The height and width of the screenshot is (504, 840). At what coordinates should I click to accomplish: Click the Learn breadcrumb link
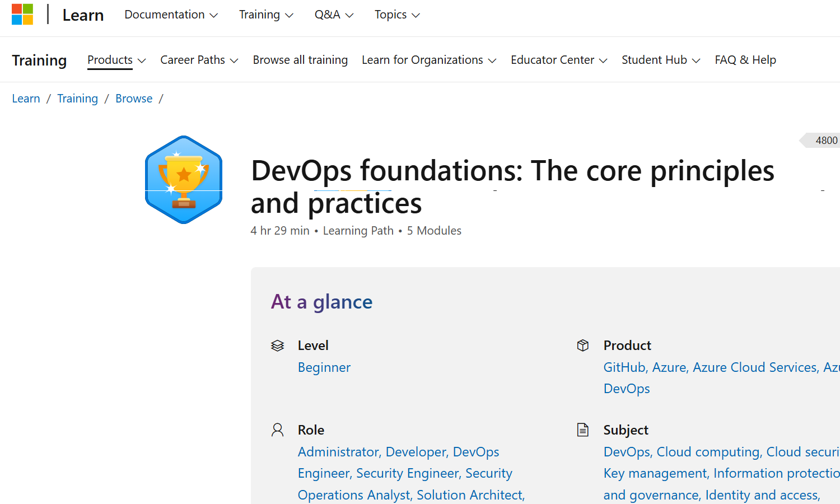[x=26, y=99]
